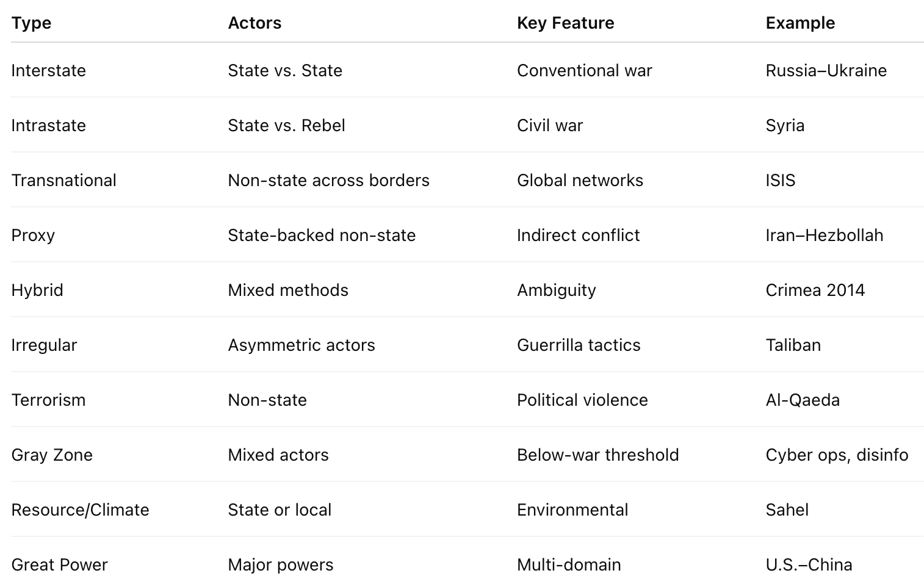Select the Gray Zone type cell

coord(52,455)
